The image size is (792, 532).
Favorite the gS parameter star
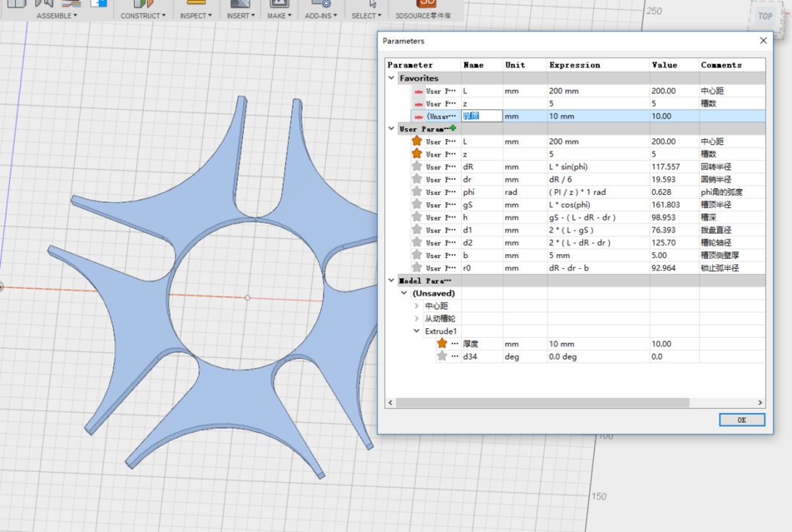417,204
